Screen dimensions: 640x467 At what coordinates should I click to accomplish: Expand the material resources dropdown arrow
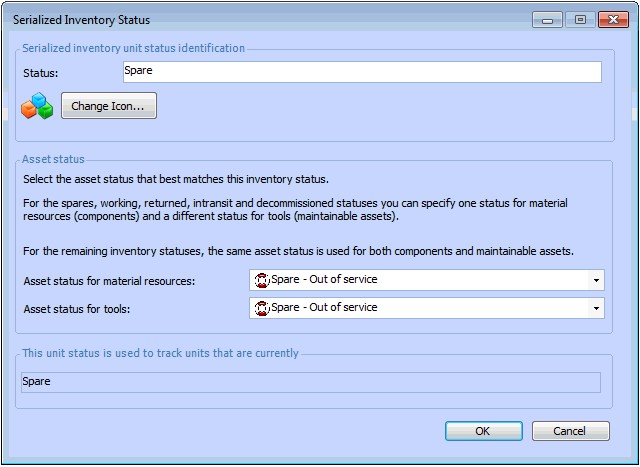(x=596, y=281)
